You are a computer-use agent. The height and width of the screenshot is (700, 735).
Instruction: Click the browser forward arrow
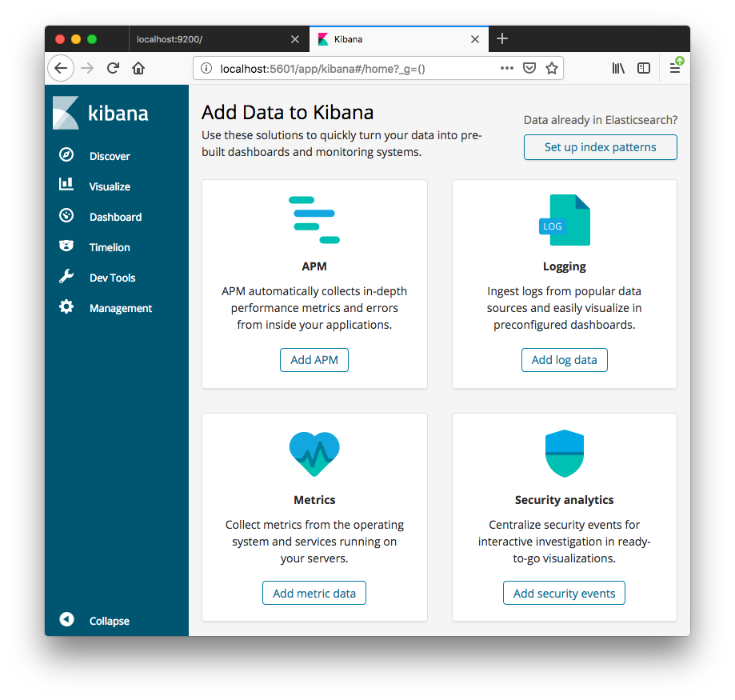[87, 69]
